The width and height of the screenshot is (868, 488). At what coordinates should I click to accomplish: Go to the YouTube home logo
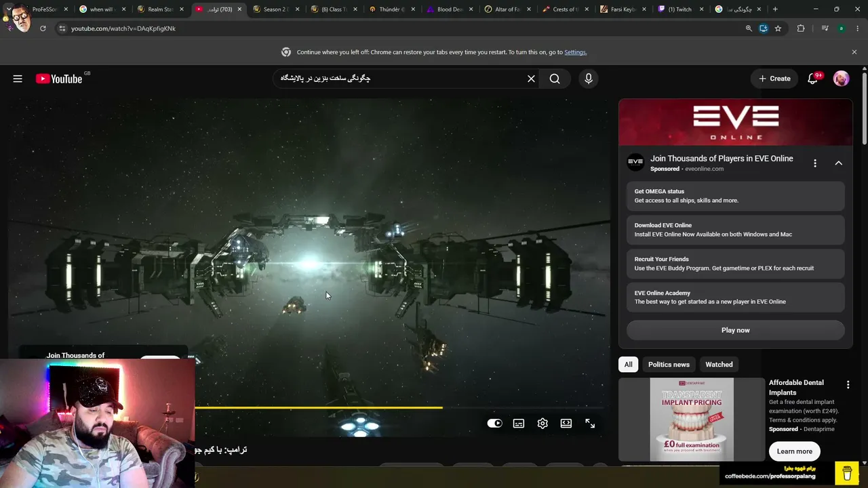pyautogui.click(x=59, y=79)
